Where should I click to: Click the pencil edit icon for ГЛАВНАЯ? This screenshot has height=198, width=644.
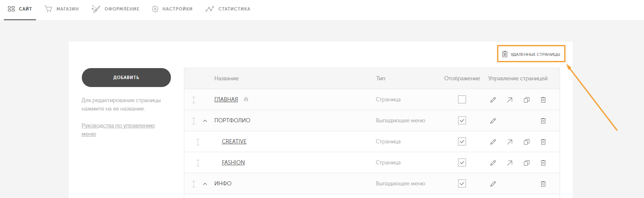(x=493, y=100)
